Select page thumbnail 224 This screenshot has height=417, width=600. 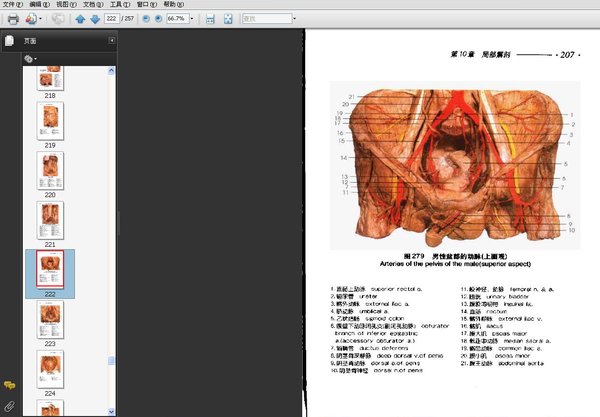click(x=50, y=370)
